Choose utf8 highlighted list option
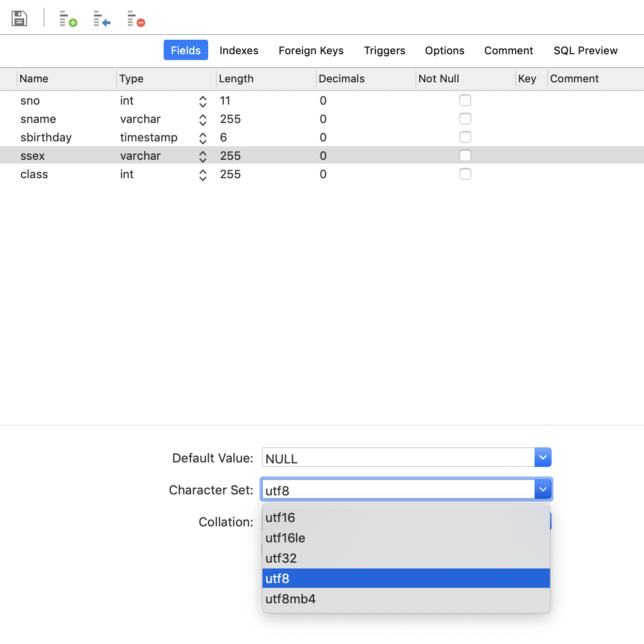 406,578
